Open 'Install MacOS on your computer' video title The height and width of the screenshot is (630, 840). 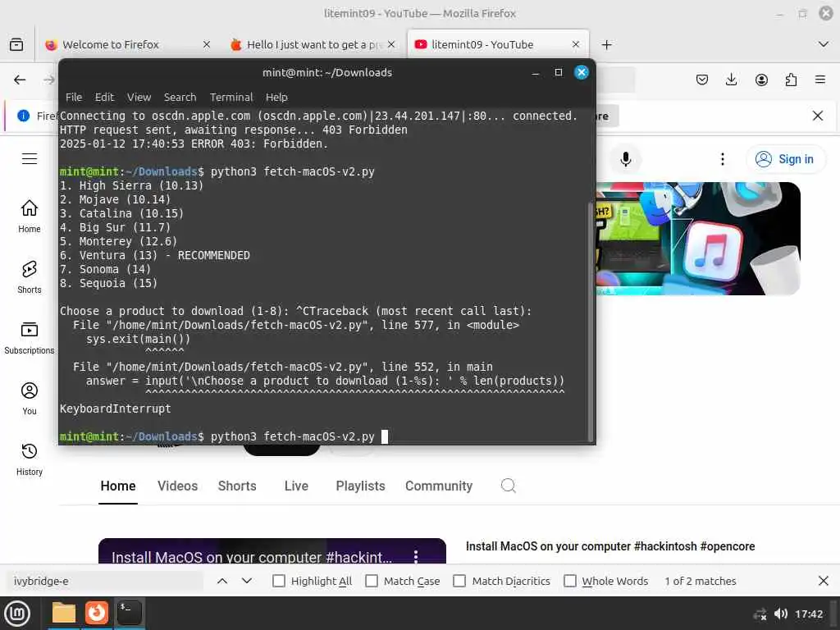click(610, 546)
